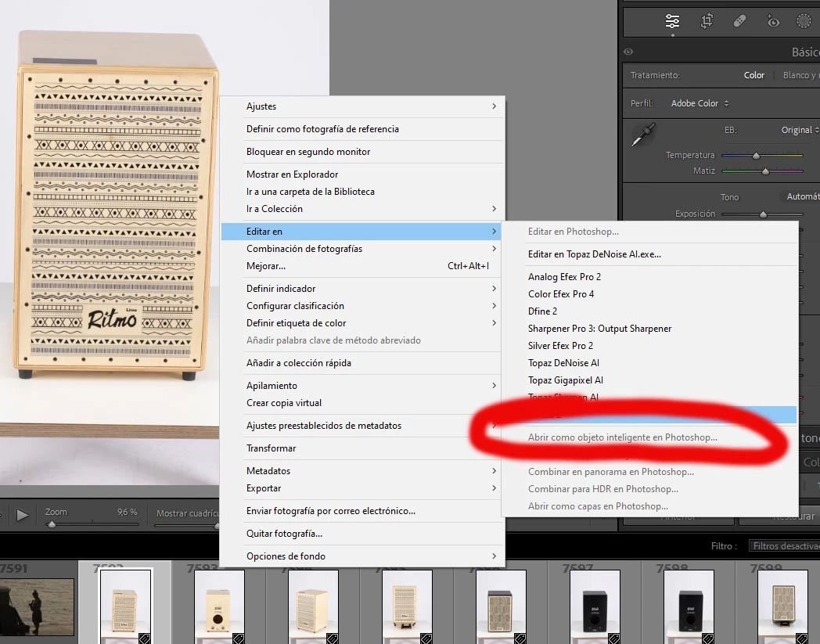This screenshot has width=820, height=644.
Task: Choose Editar en Topaz DeNoise AI.exe
Action: point(650,254)
